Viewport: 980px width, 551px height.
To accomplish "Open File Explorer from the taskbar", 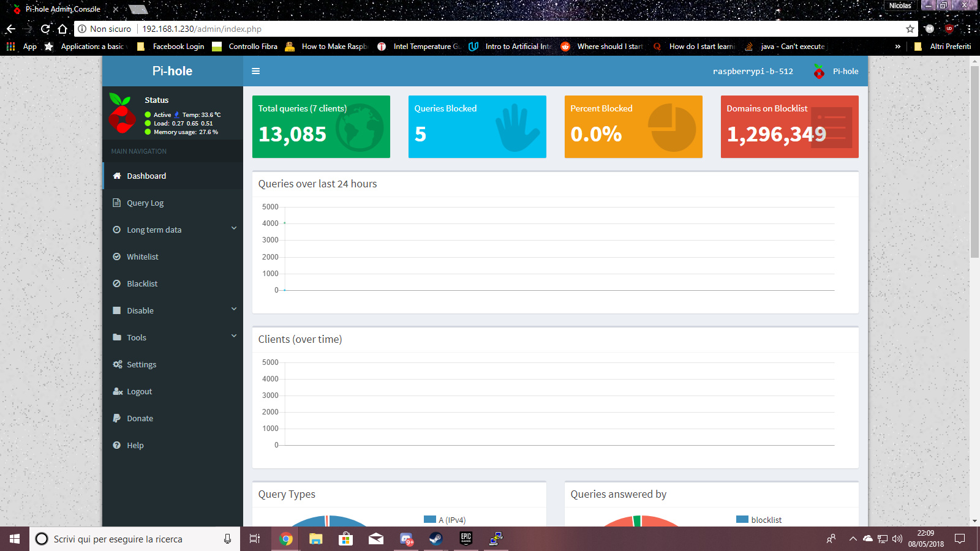I will [316, 539].
